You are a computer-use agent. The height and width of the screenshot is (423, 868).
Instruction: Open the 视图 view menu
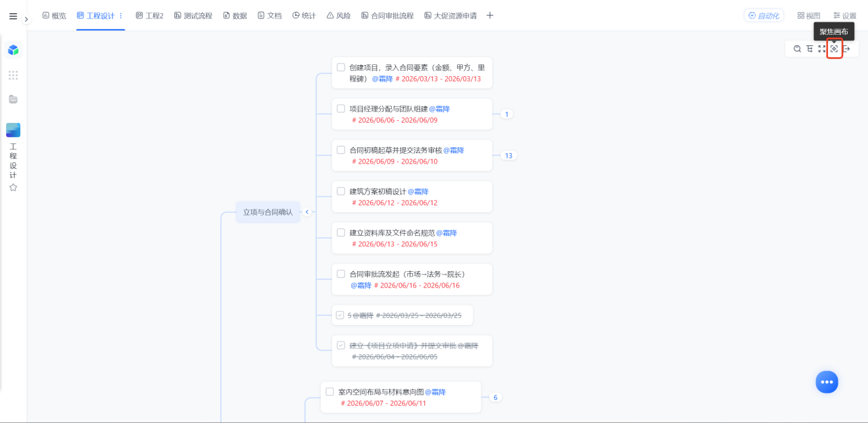coord(809,16)
